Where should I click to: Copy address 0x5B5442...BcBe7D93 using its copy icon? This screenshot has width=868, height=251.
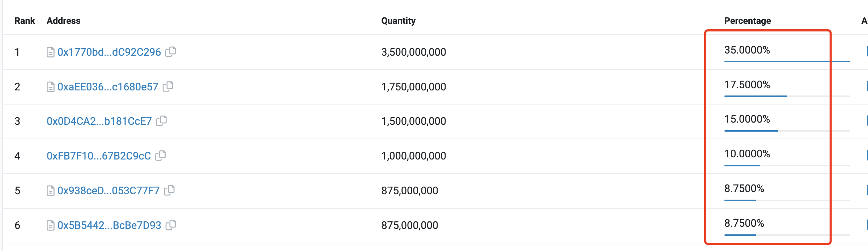[171, 225]
